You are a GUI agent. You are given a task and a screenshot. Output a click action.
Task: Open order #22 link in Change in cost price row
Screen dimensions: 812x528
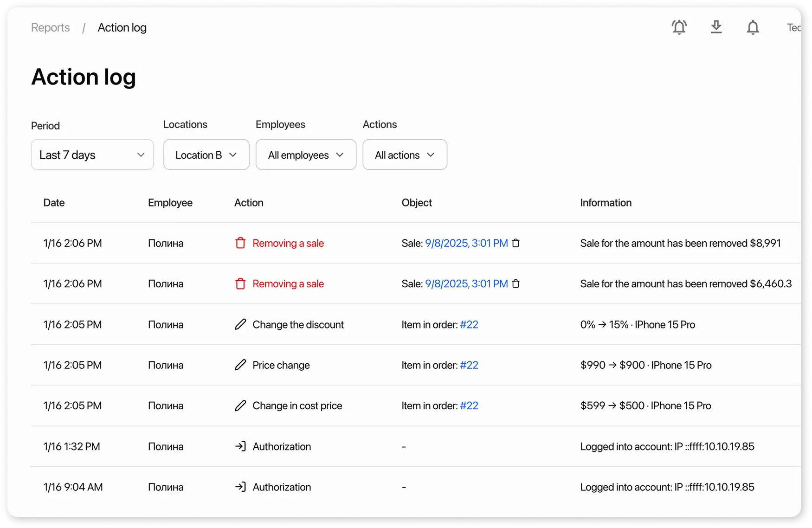(469, 406)
